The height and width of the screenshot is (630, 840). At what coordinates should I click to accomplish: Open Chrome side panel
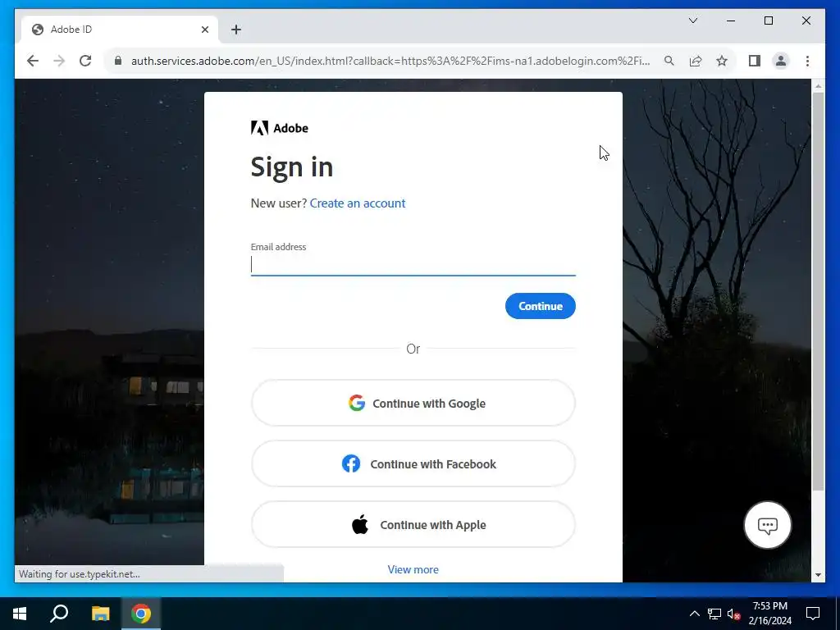(x=755, y=61)
